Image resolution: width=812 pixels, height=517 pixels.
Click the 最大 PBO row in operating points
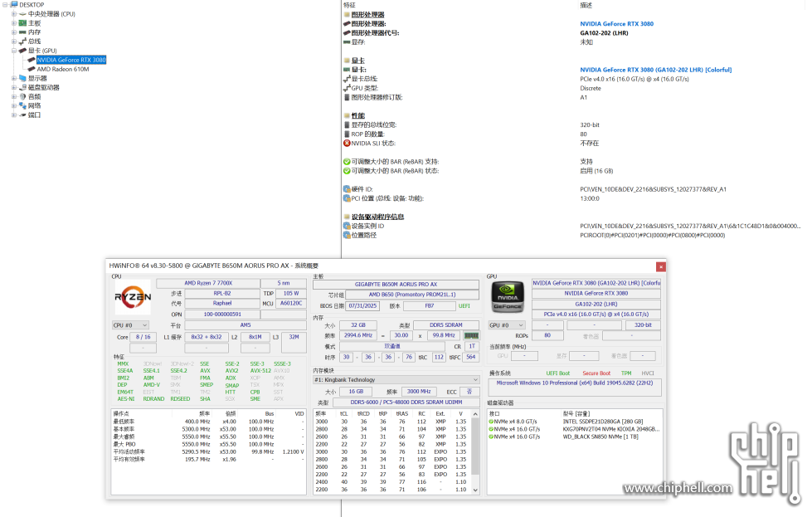[x=208, y=445]
